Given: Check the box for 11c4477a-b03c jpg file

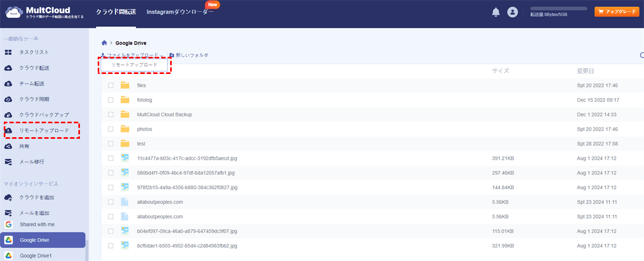Looking at the screenshot, I should click(x=111, y=158).
